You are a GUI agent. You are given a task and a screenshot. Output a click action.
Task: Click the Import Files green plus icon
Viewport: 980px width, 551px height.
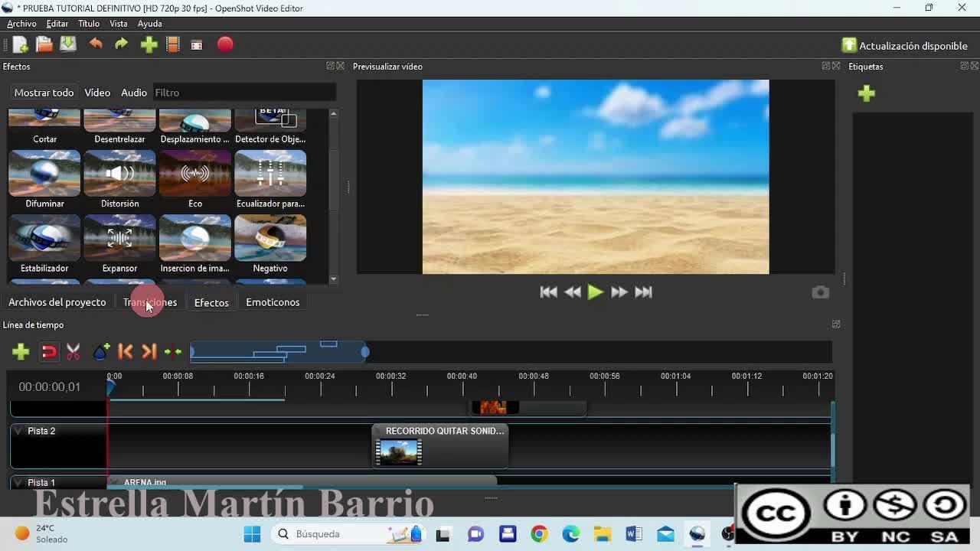click(x=149, y=44)
